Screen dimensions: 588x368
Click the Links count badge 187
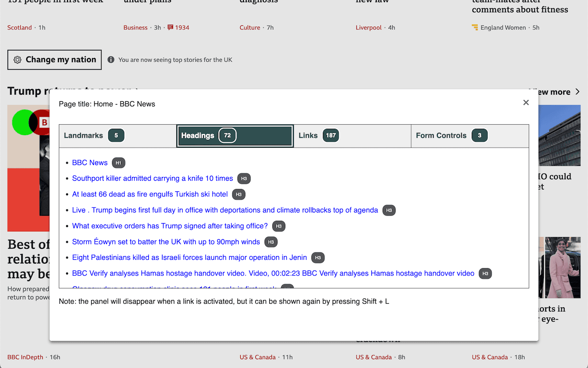tap(331, 136)
